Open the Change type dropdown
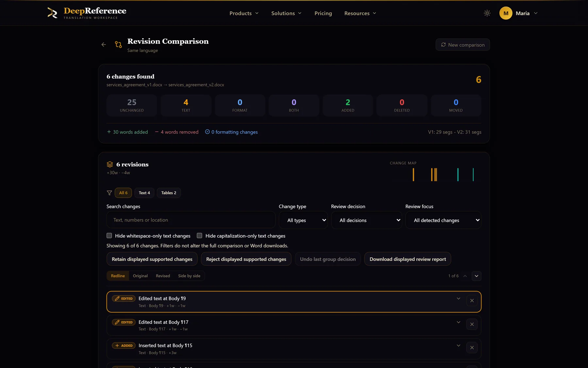This screenshot has height=368, width=588. 303,220
